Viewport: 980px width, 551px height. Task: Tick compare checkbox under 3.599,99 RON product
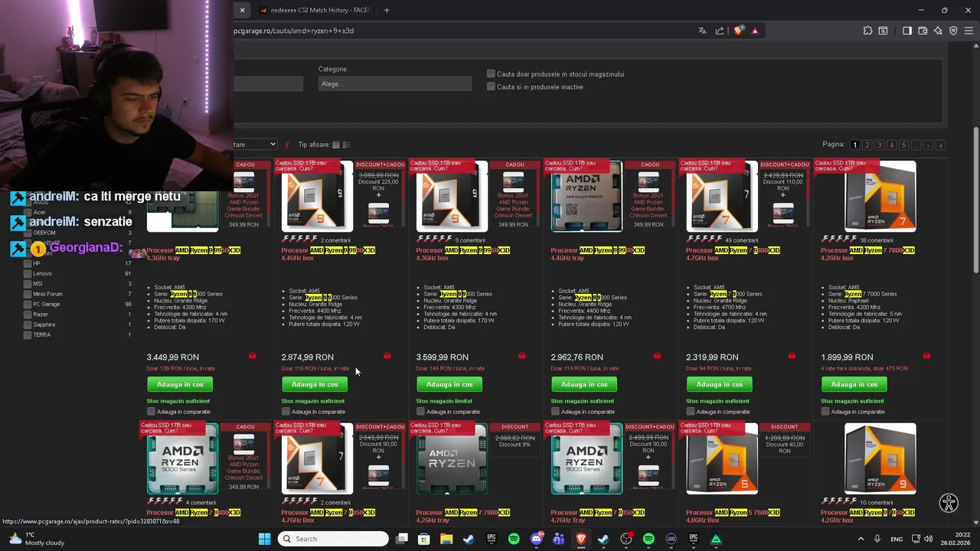pos(420,412)
